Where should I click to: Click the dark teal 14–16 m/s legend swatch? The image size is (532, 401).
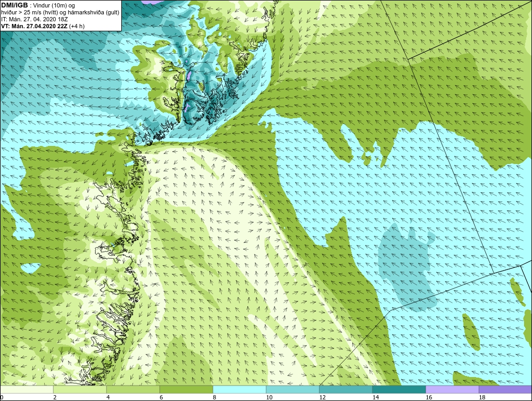click(399, 389)
